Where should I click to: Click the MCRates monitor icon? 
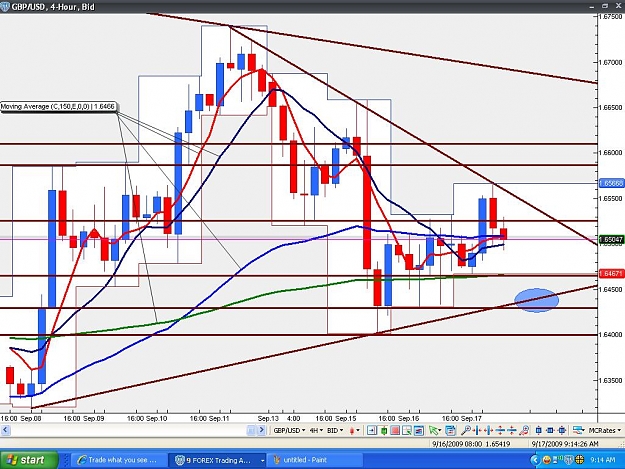(578, 430)
